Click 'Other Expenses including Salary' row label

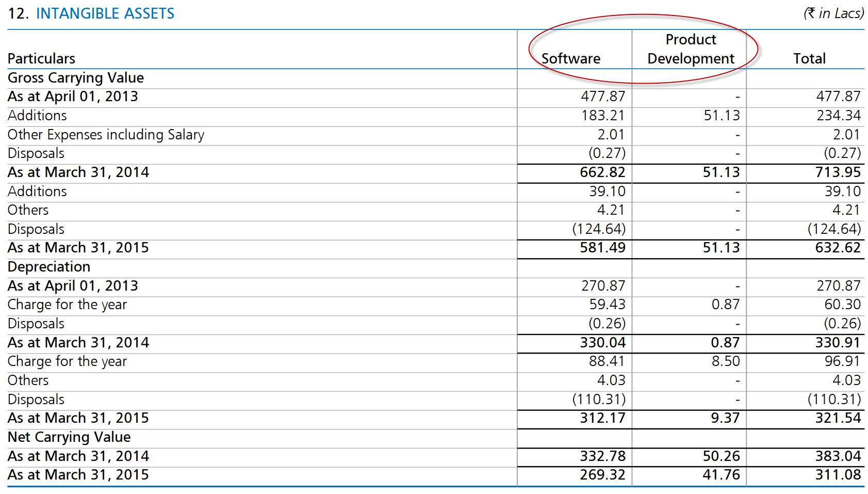106,135
